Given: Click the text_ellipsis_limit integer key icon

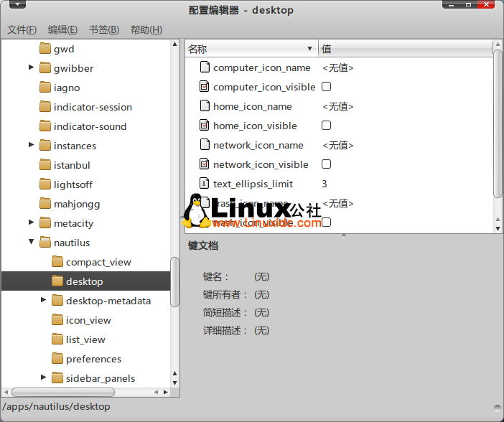Looking at the screenshot, I should [x=205, y=184].
